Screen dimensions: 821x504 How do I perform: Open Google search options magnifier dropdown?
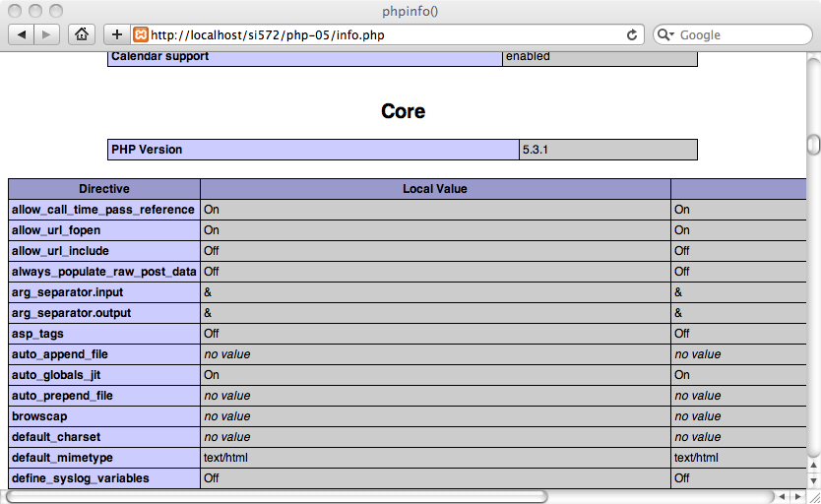click(x=665, y=35)
